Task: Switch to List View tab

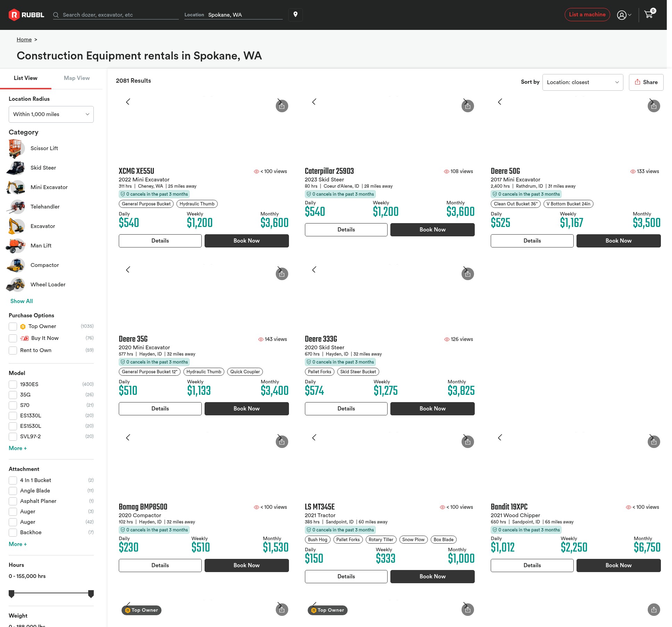Action: pos(26,78)
